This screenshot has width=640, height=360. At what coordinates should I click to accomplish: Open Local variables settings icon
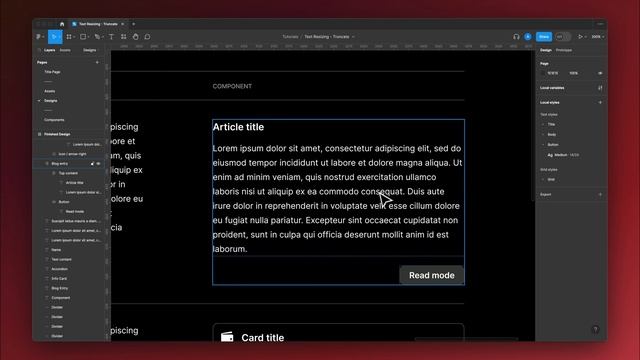tap(600, 88)
